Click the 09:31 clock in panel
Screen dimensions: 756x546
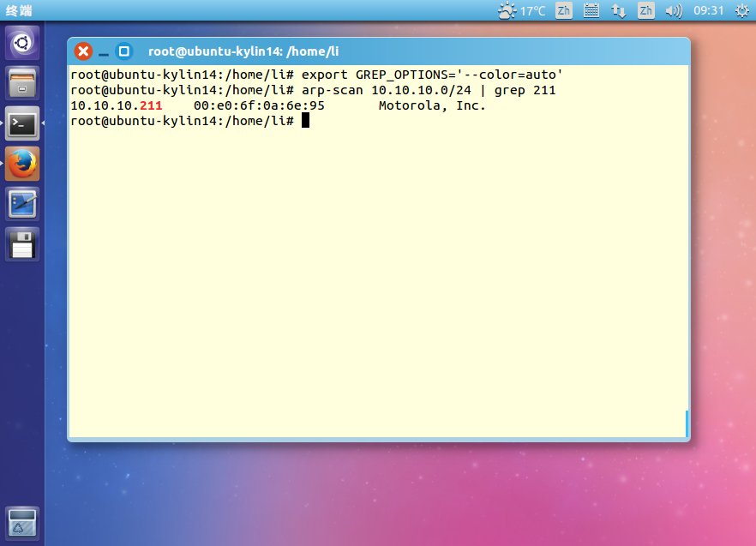pos(709,10)
